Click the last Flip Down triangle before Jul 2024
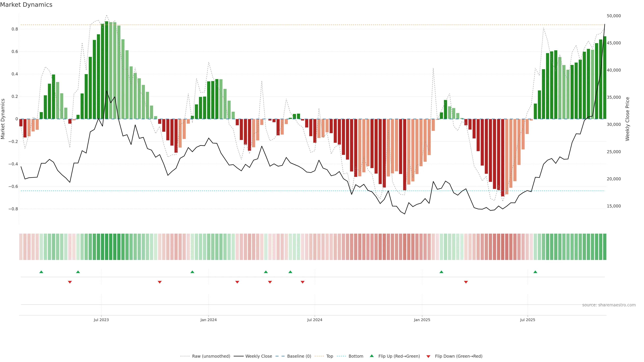The width and height of the screenshot is (644, 362). (303, 282)
